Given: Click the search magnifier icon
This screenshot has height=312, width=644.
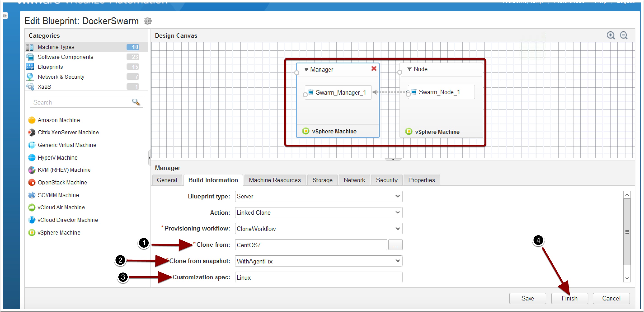Looking at the screenshot, I should [x=136, y=102].
